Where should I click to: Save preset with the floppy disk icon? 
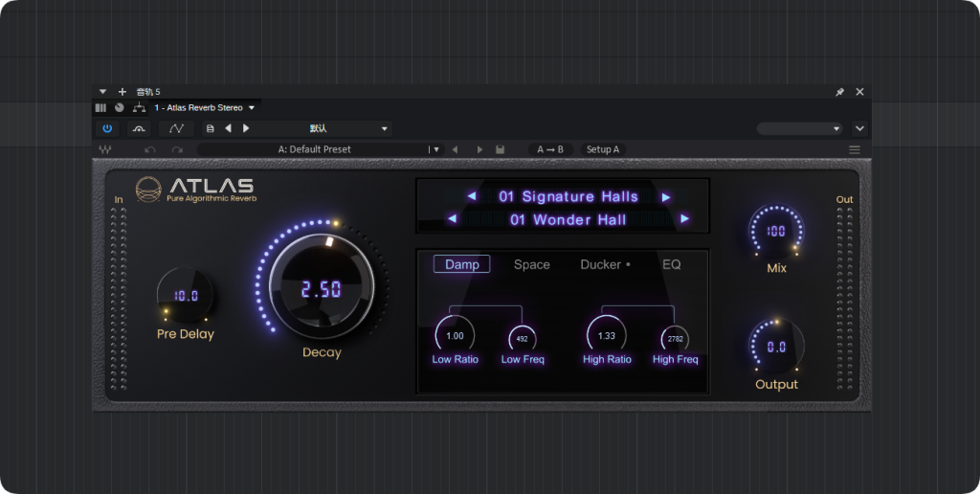[500, 149]
